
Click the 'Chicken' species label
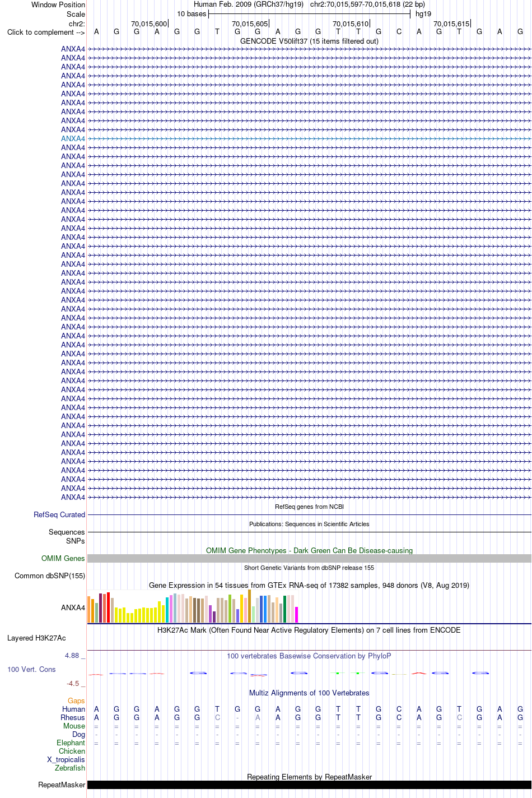point(72,751)
